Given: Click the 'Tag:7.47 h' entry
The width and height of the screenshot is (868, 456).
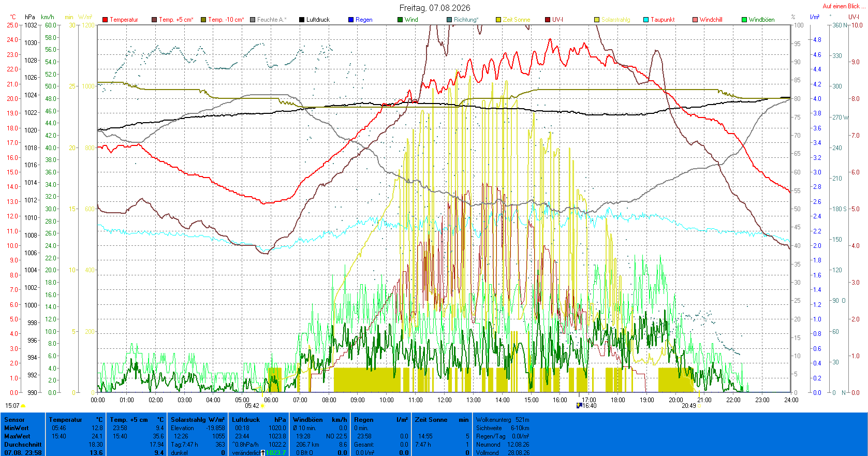Looking at the screenshot, I should tap(184, 445).
